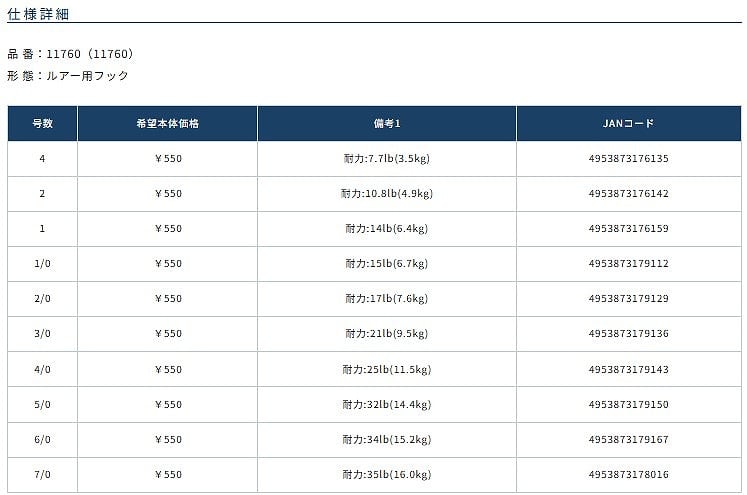Select JAN code 4953873176142
The image size is (747, 495).
629,193
